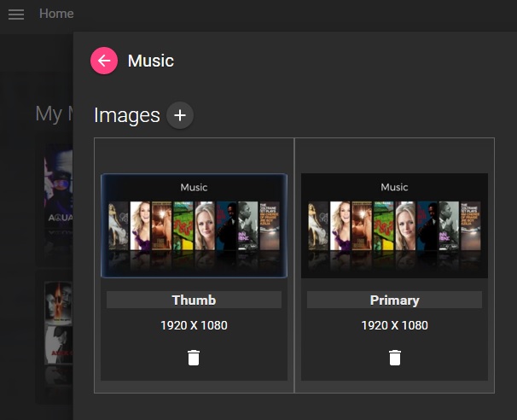The height and width of the screenshot is (420, 517).
Task: Click the Music caption inside Thumb image
Action: point(194,187)
